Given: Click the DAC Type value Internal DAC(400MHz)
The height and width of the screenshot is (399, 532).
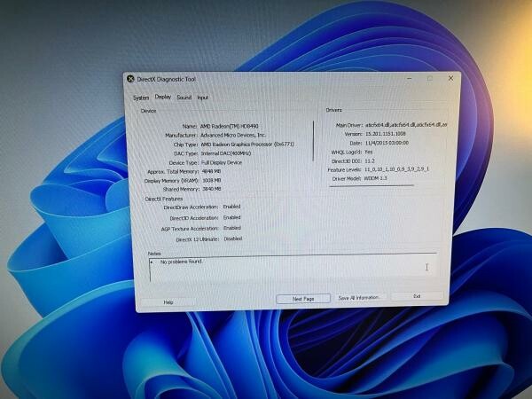Looking at the screenshot, I should pos(226,153).
